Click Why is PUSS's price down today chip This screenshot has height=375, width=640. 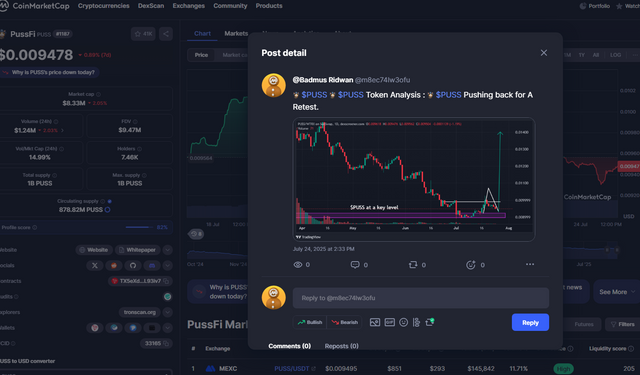coord(49,72)
